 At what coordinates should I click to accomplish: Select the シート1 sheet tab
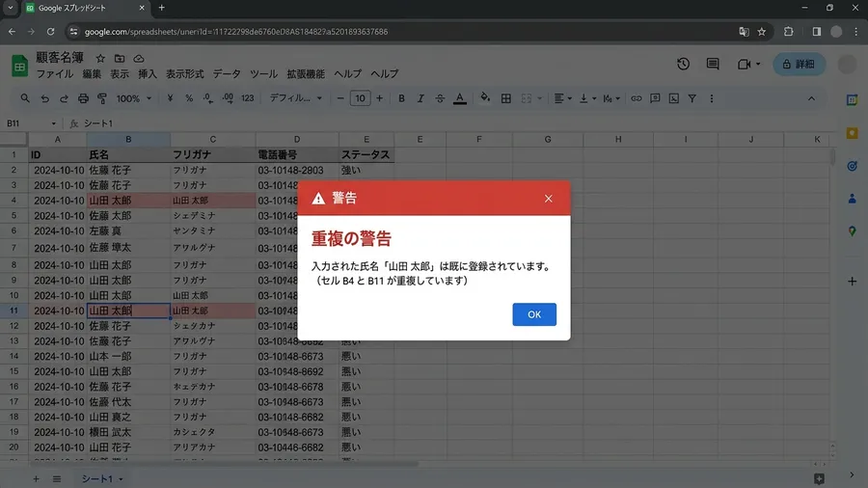pos(102,478)
